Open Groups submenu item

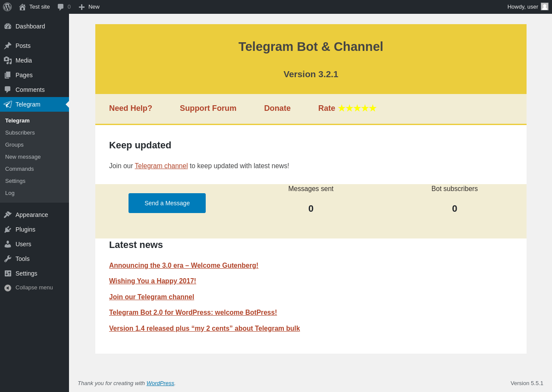coord(14,145)
